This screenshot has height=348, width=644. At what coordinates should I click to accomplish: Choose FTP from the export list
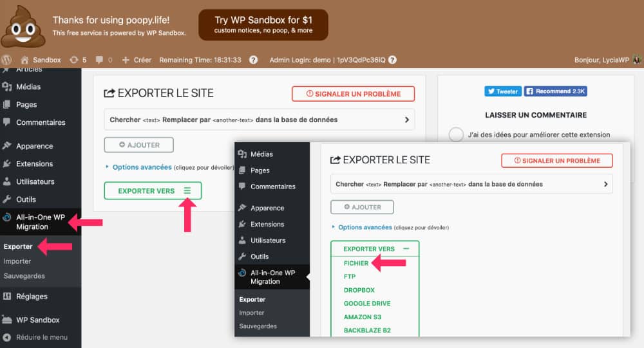coord(350,277)
